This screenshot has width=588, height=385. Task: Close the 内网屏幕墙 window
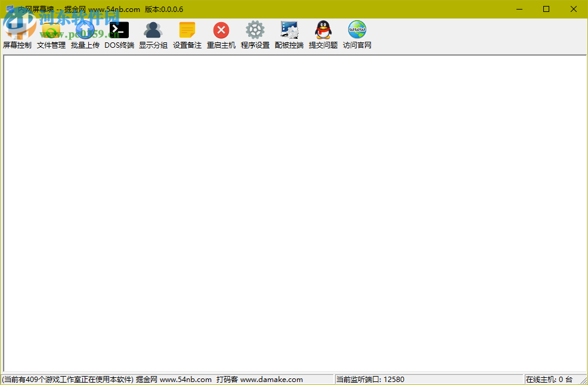(x=574, y=9)
